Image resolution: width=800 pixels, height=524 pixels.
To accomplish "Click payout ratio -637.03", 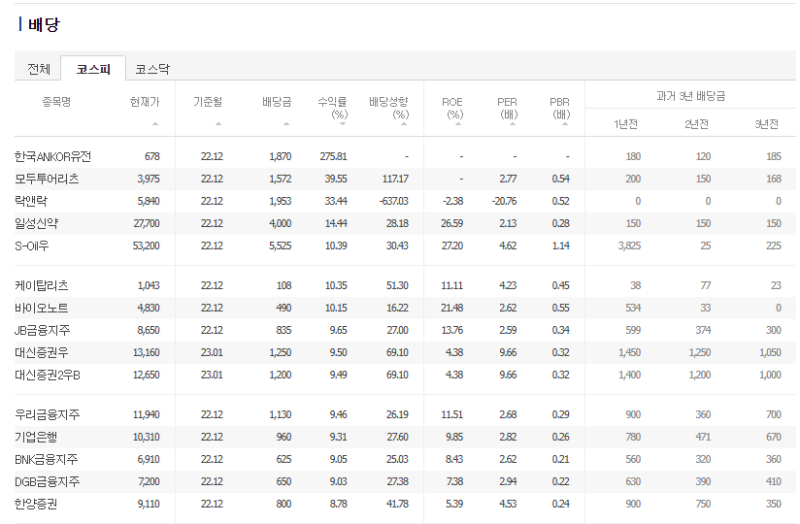I will [394, 201].
